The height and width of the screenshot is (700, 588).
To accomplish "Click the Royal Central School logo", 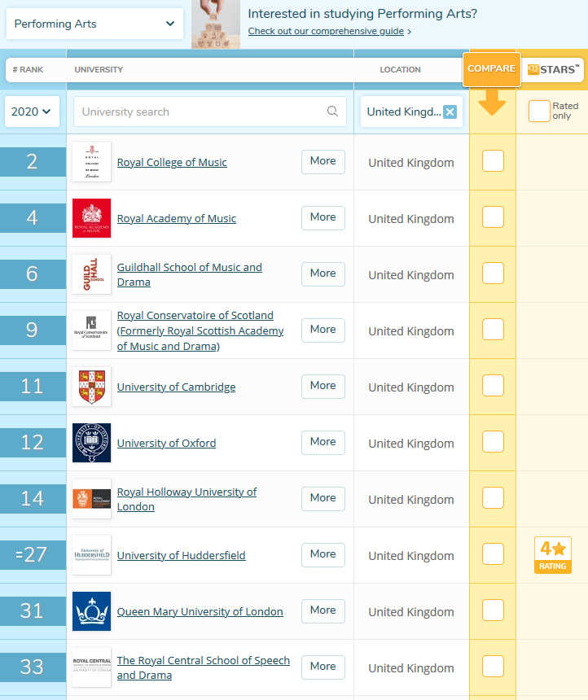I will (x=91, y=667).
